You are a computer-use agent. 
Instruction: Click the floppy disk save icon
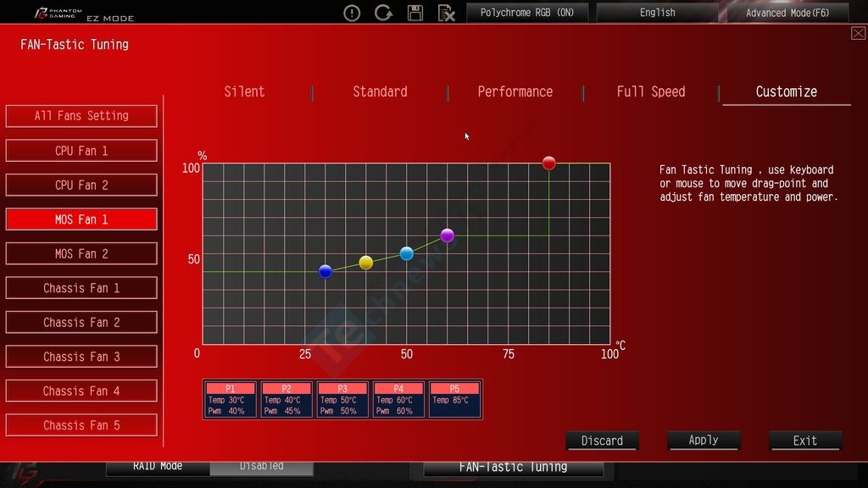click(415, 13)
